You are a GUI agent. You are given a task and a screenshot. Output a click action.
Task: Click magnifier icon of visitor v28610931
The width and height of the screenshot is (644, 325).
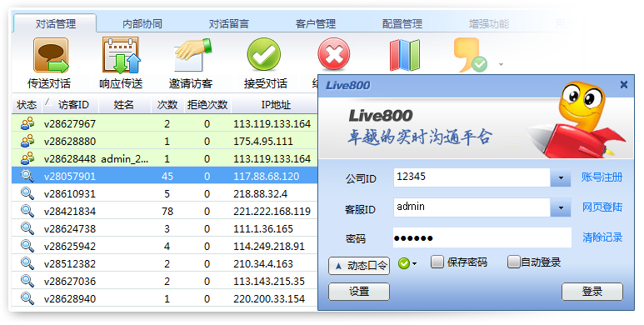[27, 193]
